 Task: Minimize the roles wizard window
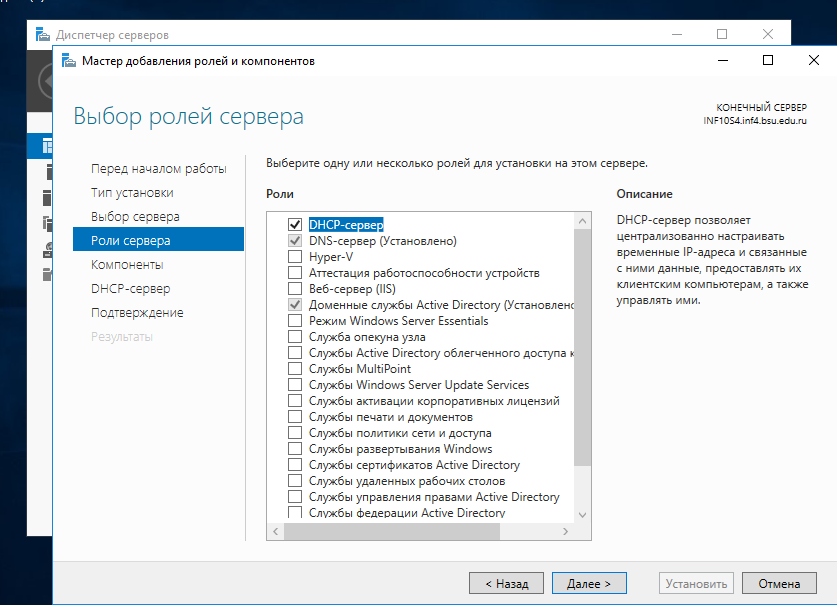click(x=723, y=60)
